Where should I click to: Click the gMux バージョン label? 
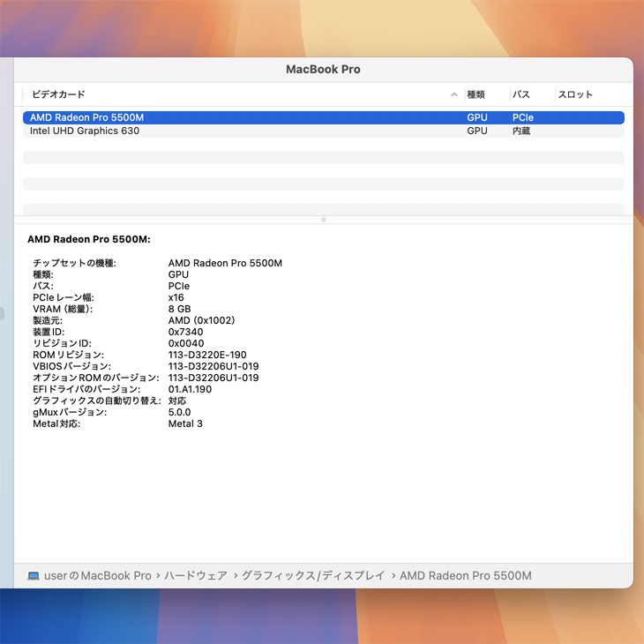(x=70, y=412)
